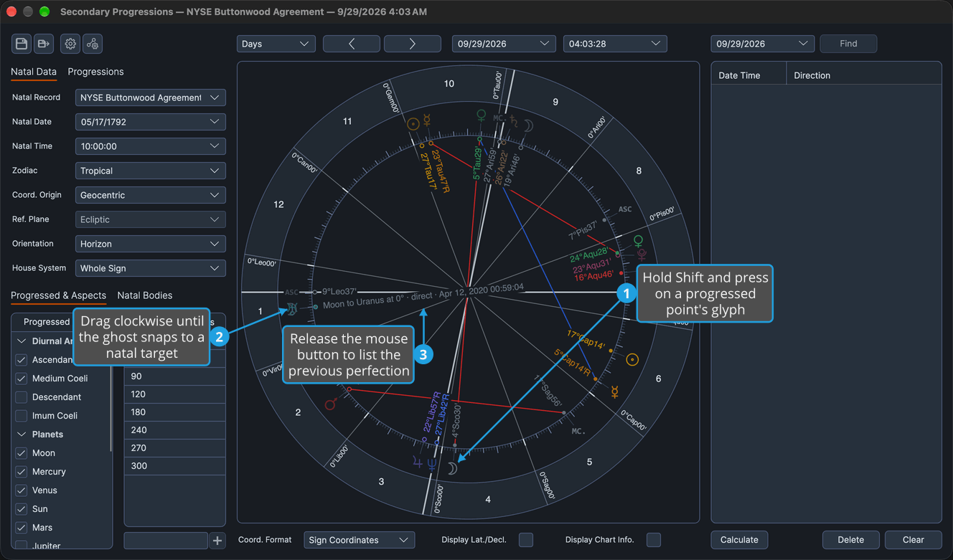Open the House System dropdown
This screenshot has height=560, width=953.
(151, 268)
